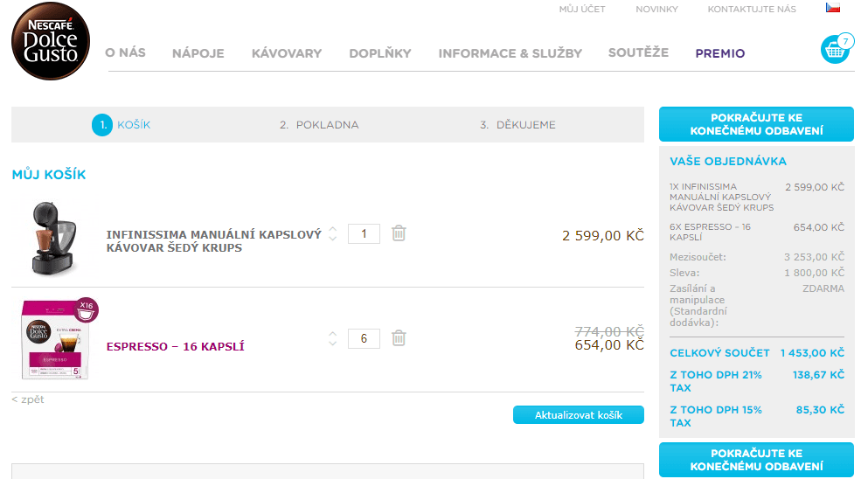Open ESPRESSO – 16 KAPSLÍ product title

(176, 347)
